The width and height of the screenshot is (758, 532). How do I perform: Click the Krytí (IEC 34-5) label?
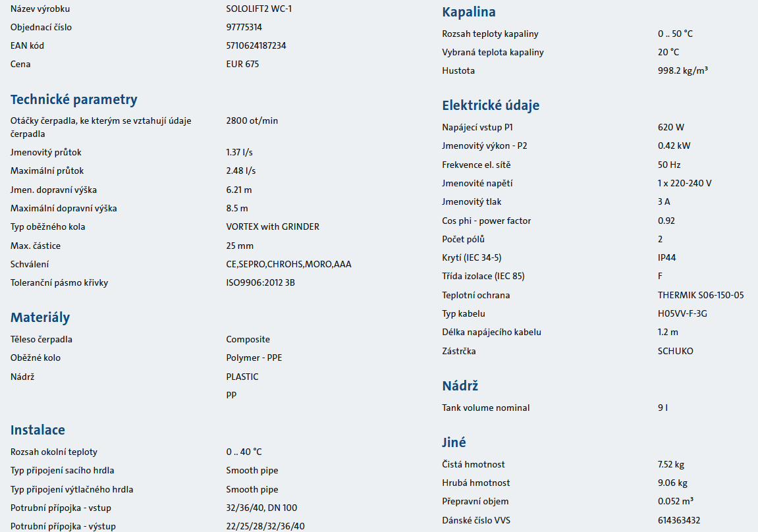(472, 257)
